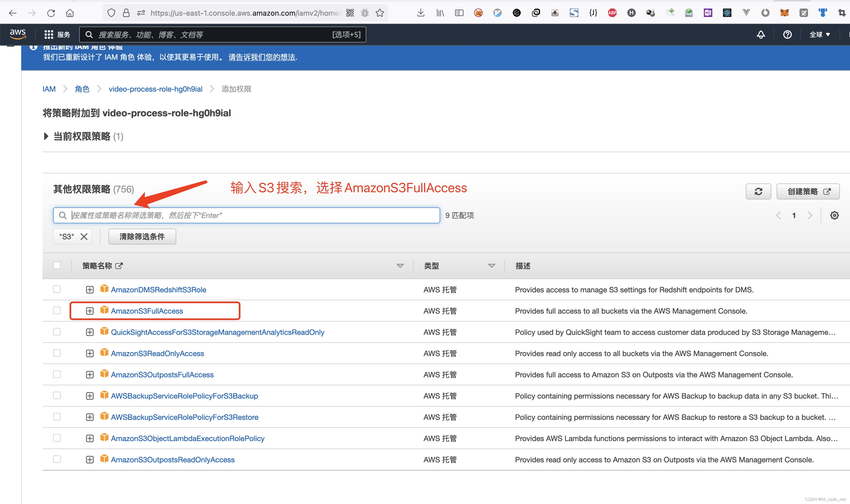The width and height of the screenshot is (850, 504).
Task: Expand AWSBackupServiceRolePolicyForS3Restore policy details
Action: pyautogui.click(x=90, y=417)
